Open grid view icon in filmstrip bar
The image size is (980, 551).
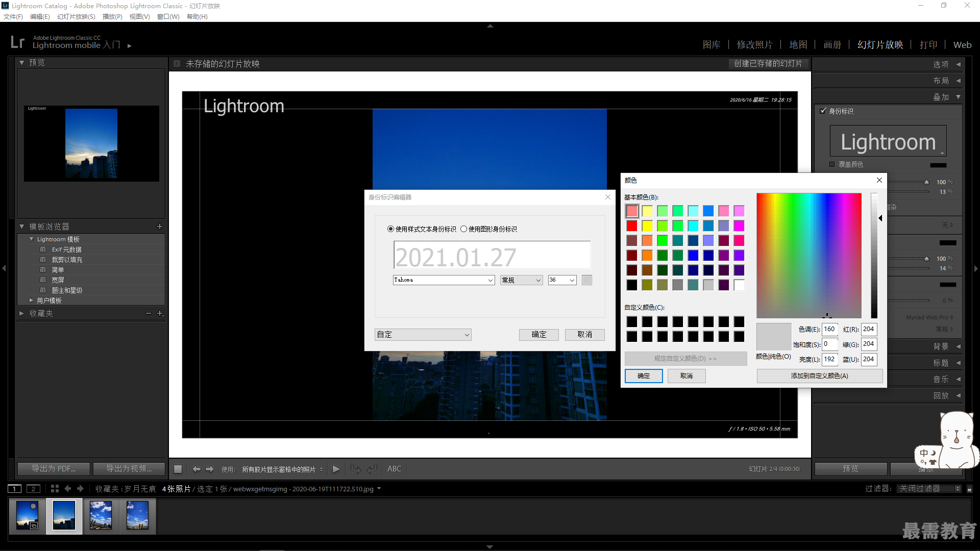pyautogui.click(x=55, y=489)
